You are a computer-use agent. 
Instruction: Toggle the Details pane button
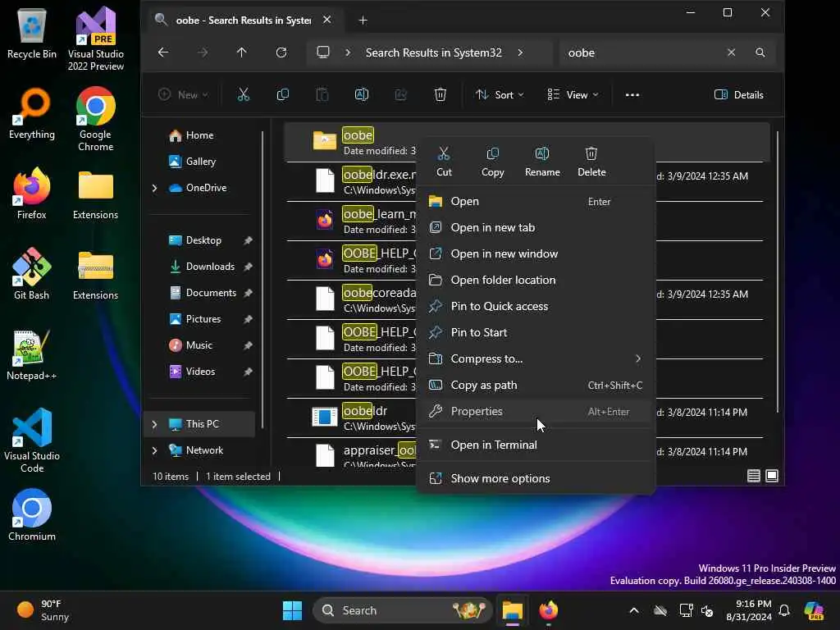tap(739, 95)
